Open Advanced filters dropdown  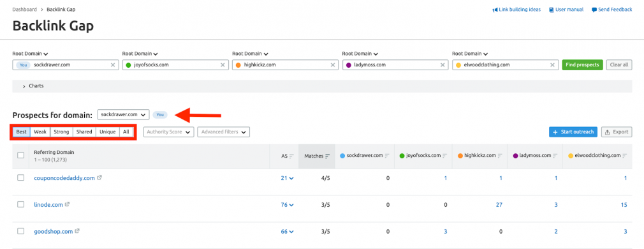223,132
